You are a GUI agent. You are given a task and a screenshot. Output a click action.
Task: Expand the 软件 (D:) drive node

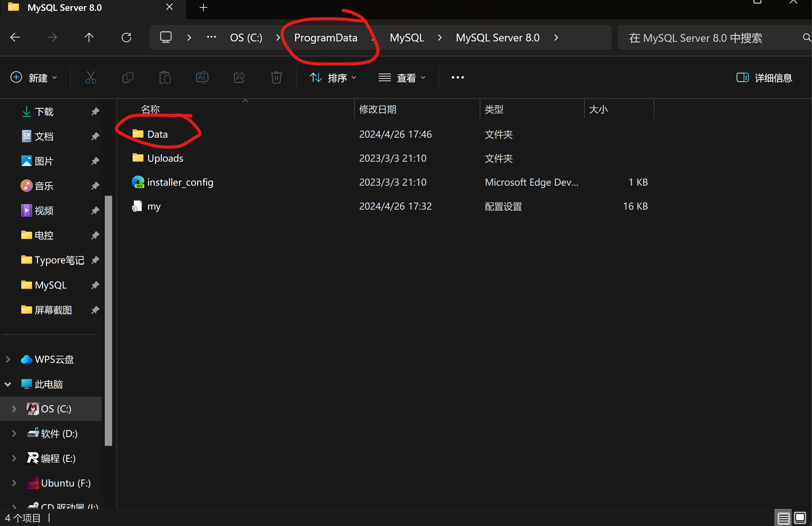pos(14,434)
